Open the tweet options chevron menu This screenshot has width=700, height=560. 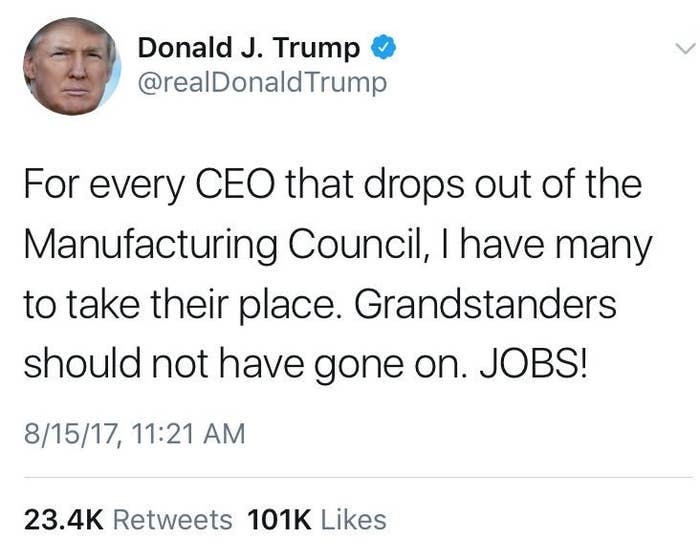[685, 48]
